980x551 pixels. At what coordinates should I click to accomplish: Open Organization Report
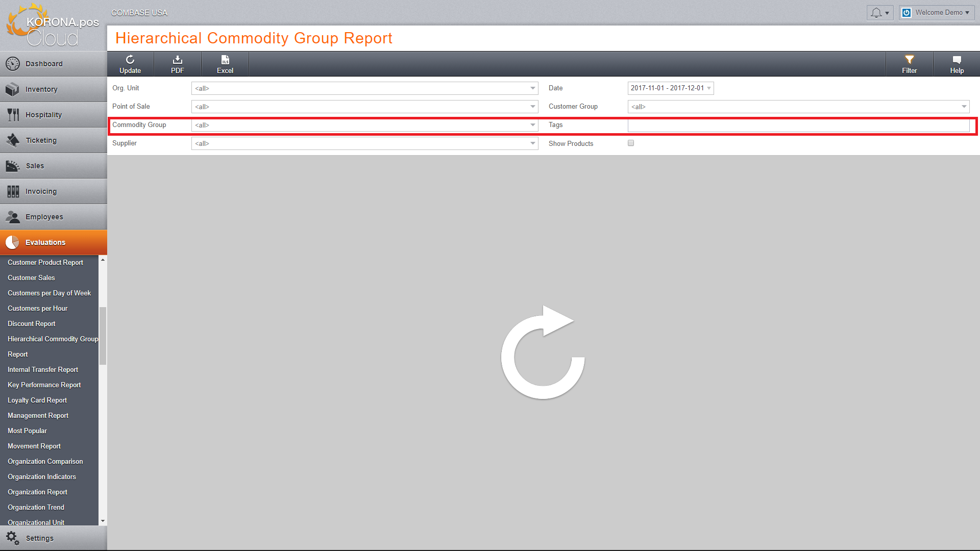pos(37,492)
